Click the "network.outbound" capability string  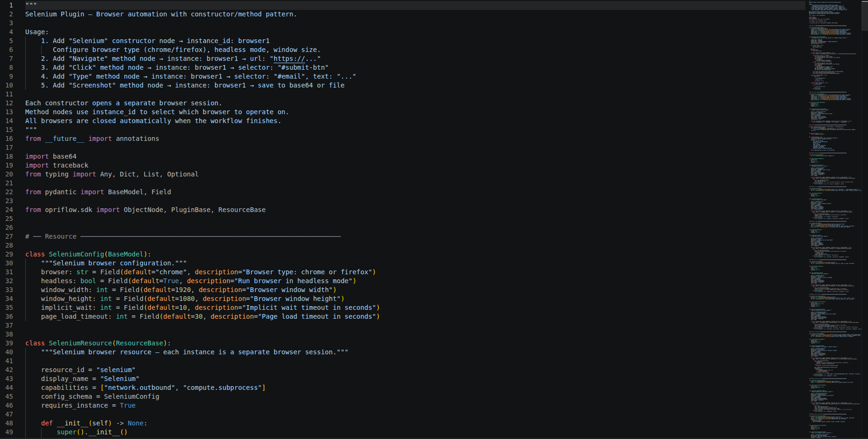(x=139, y=388)
